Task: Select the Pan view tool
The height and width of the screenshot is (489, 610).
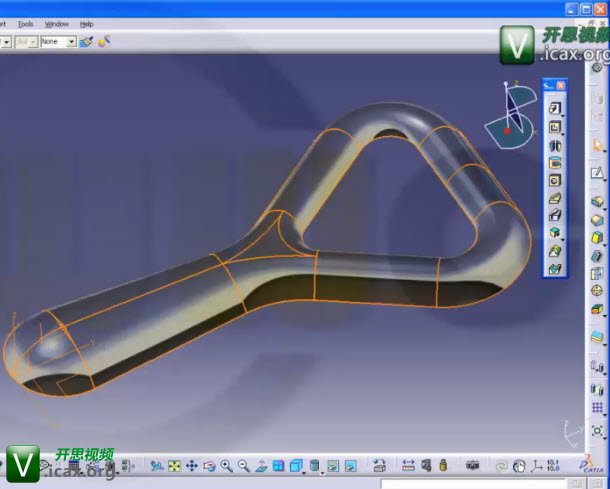Action: (191, 466)
